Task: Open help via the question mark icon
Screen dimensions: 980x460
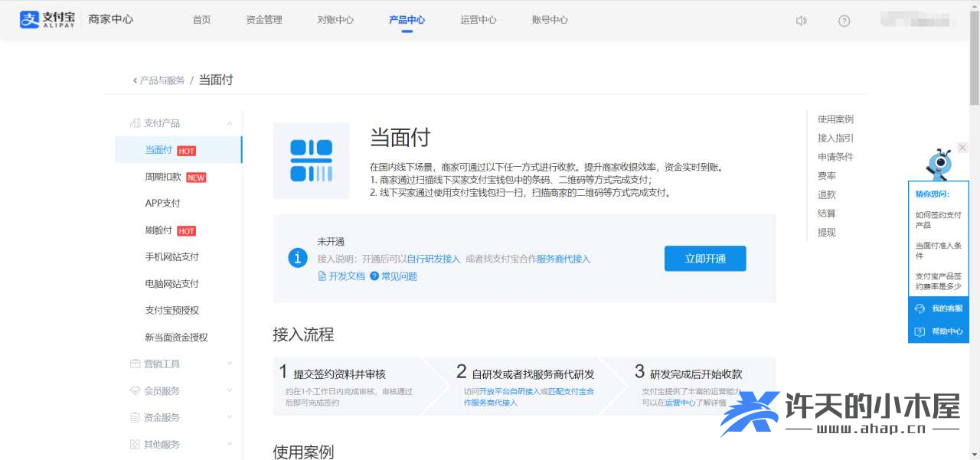Action: (844, 21)
